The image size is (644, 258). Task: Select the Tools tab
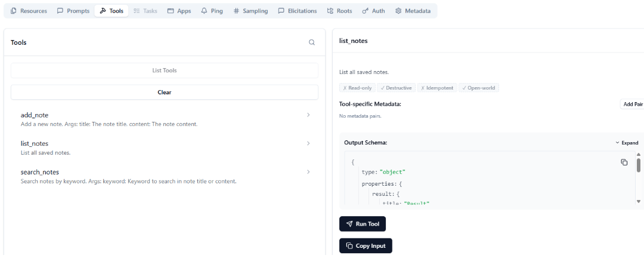point(112,11)
